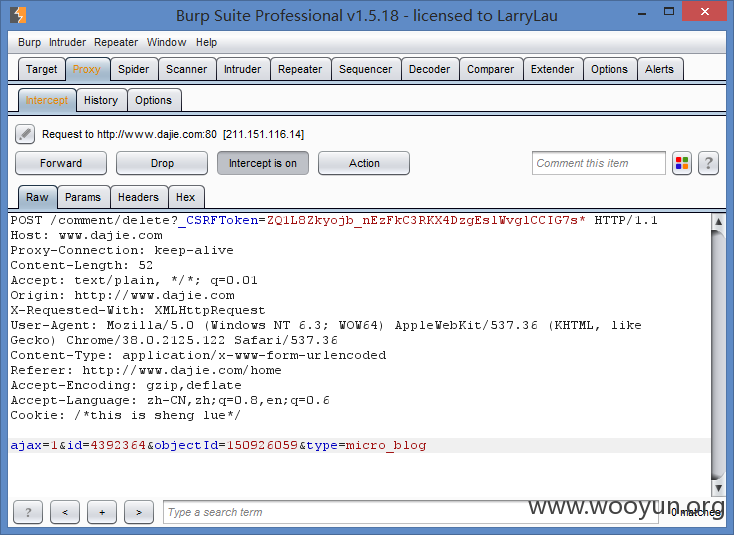Click the Comment this item field
The image size is (734, 535).
[x=599, y=163]
